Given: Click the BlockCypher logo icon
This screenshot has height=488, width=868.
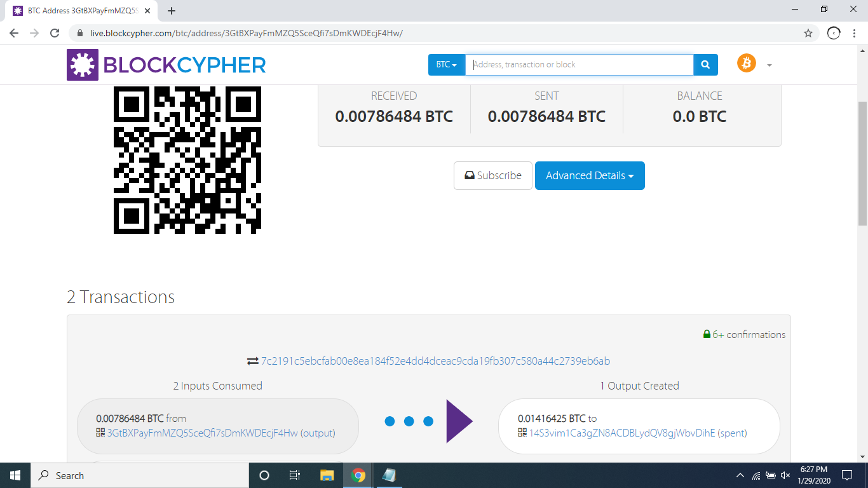Looking at the screenshot, I should click(83, 65).
